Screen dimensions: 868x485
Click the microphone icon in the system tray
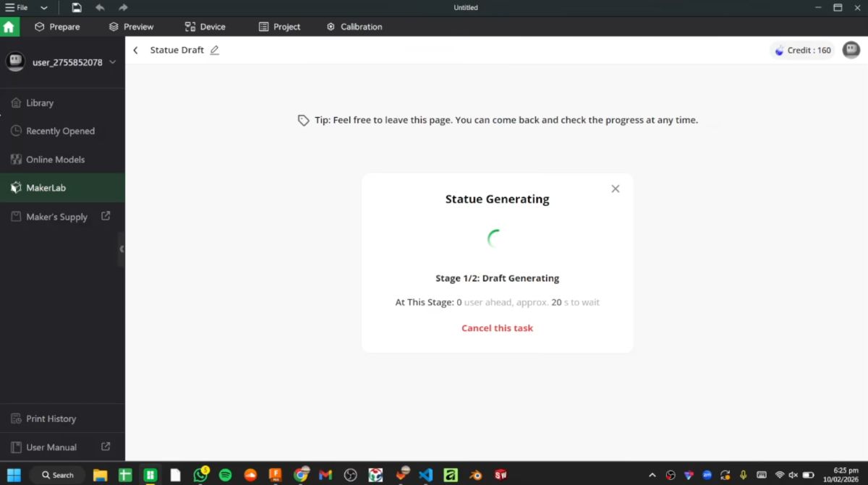click(743, 475)
